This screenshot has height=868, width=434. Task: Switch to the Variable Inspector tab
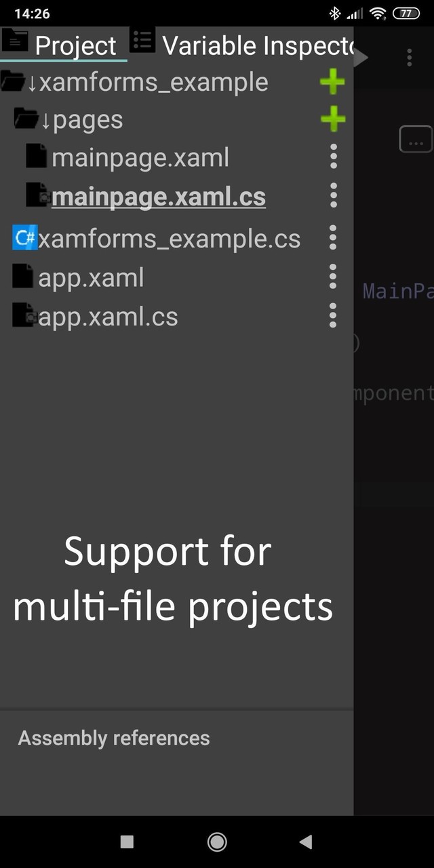point(258,45)
